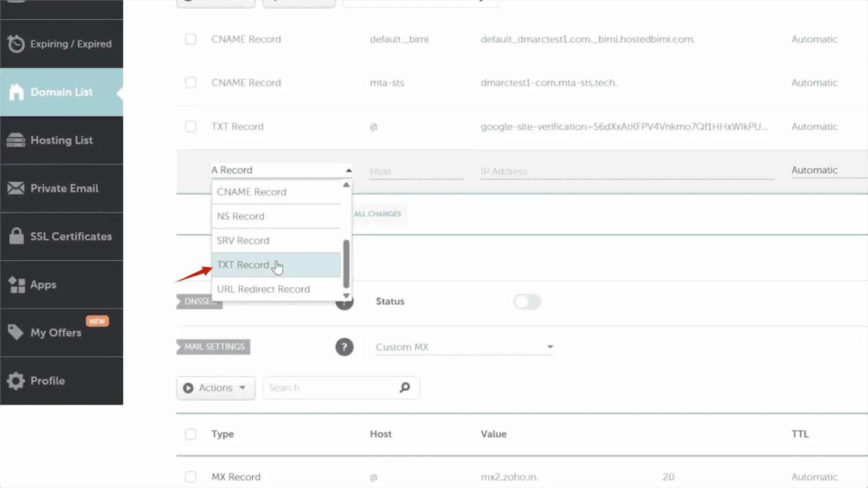Open the Automatic TTL of google-site-verification row
The width and height of the screenshot is (868, 488).
pyautogui.click(x=814, y=127)
